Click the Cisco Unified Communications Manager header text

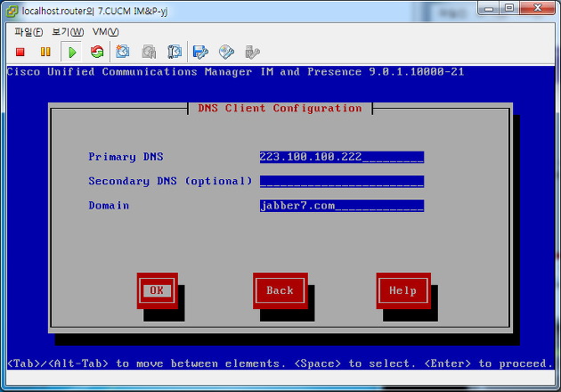coord(235,72)
